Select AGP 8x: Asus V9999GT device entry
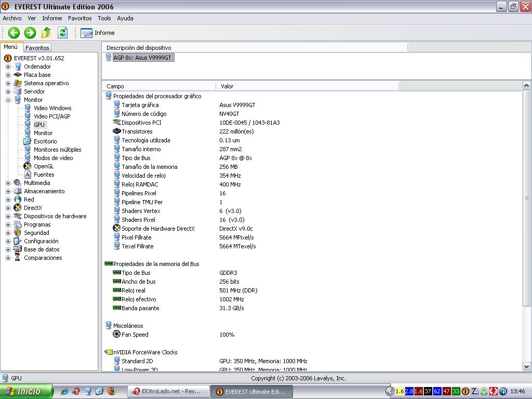The image size is (532, 399). (142, 58)
